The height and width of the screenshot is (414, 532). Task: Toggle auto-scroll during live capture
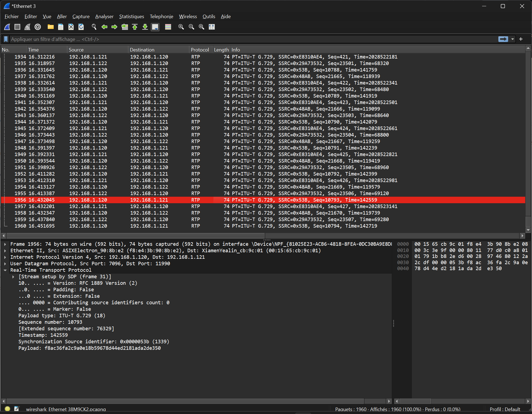(x=155, y=27)
